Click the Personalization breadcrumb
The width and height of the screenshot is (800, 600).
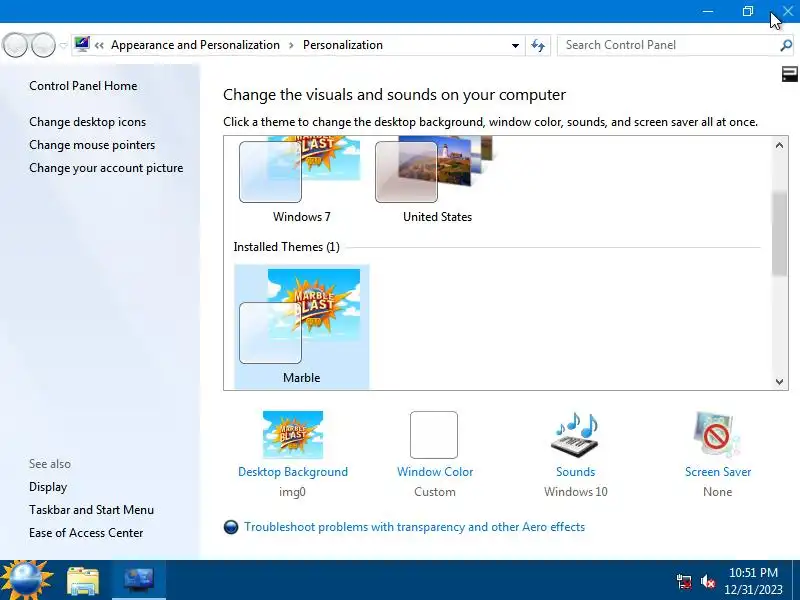pos(343,45)
